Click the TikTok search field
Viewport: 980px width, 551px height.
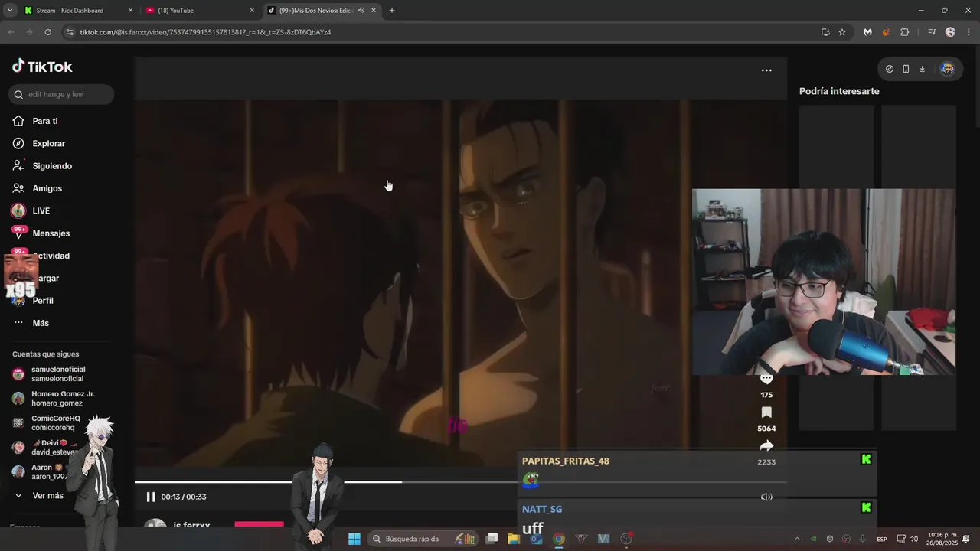61,94
